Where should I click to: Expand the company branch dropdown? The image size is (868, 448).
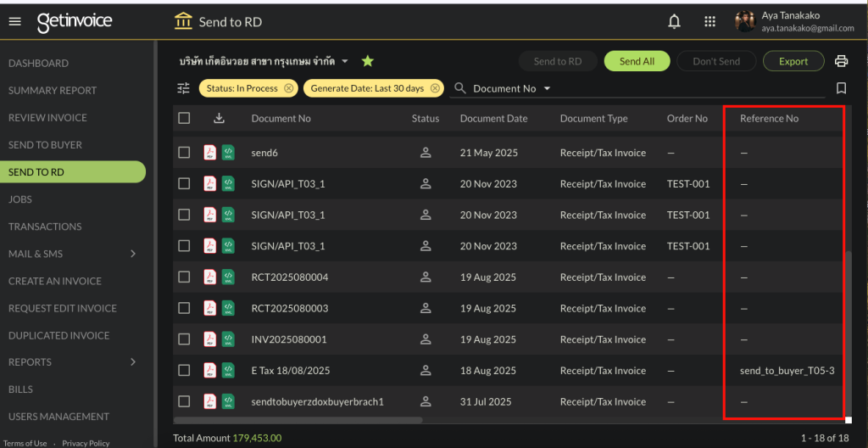345,61
